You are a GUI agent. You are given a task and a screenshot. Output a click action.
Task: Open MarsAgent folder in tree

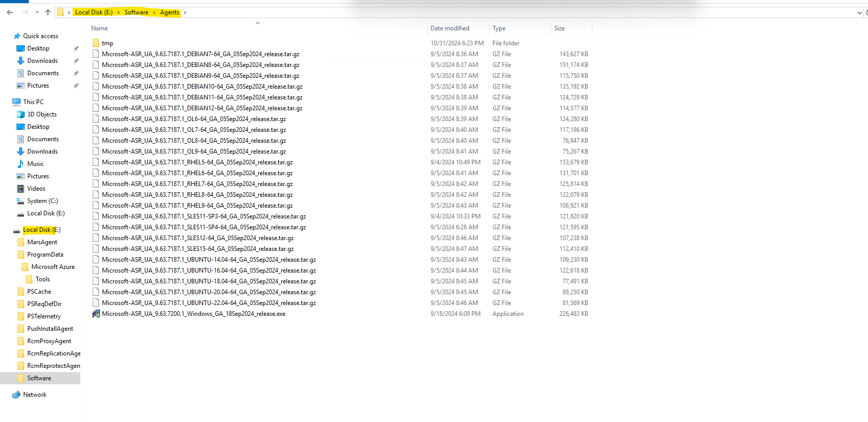click(x=42, y=242)
